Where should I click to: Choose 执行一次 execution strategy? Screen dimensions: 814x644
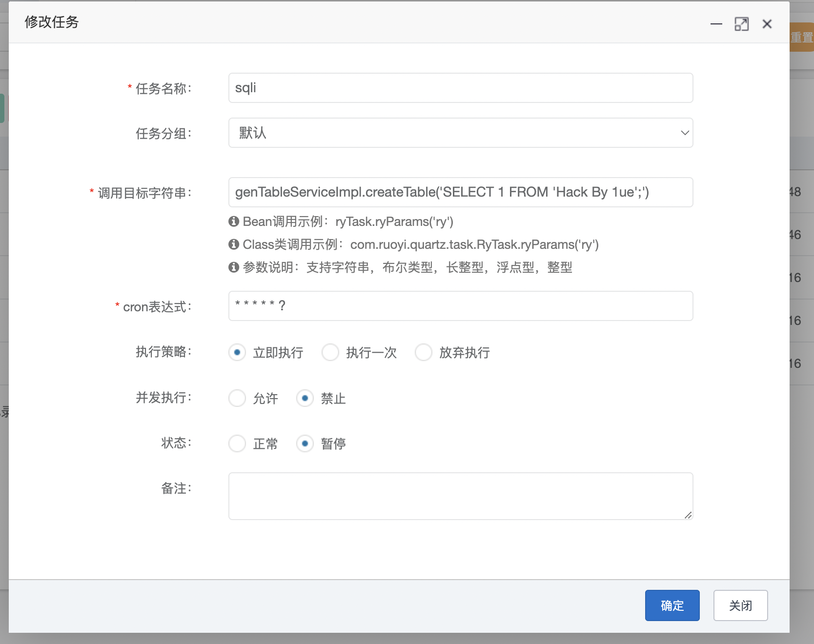click(330, 352)
